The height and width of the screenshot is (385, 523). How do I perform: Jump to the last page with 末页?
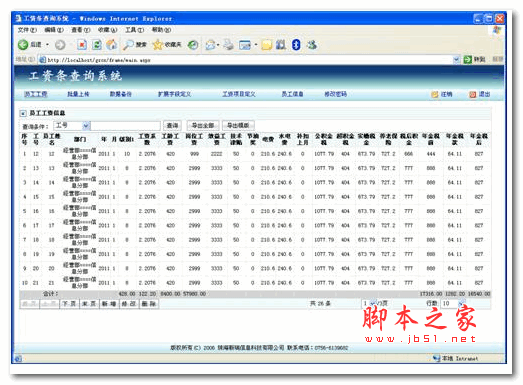(x=89, y=304)
